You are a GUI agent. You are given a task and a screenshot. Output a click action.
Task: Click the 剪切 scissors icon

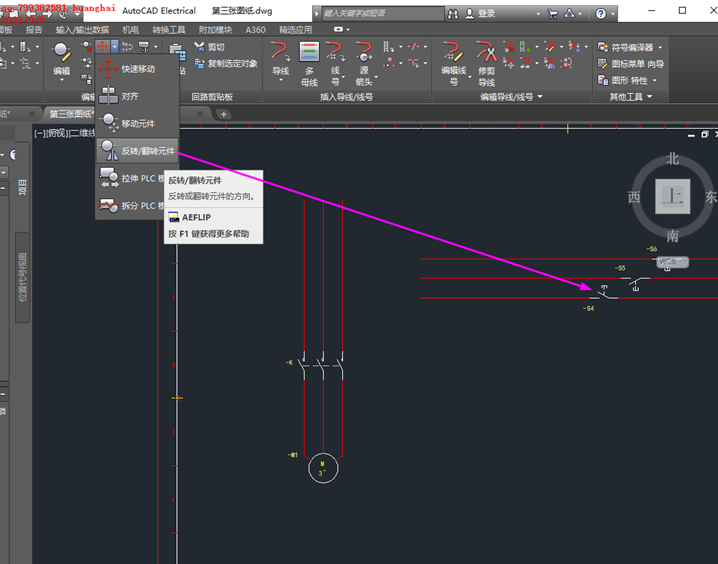[200, 47]
